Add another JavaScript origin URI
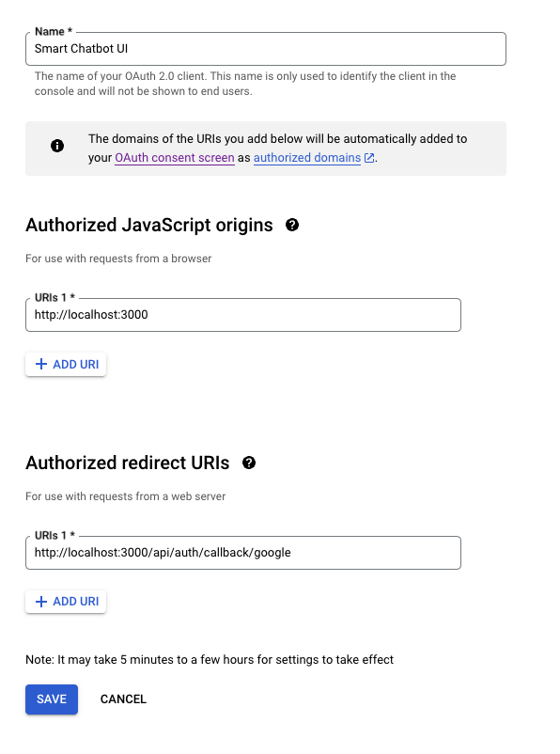Screen dimensions: 560x754 point(66,364)
